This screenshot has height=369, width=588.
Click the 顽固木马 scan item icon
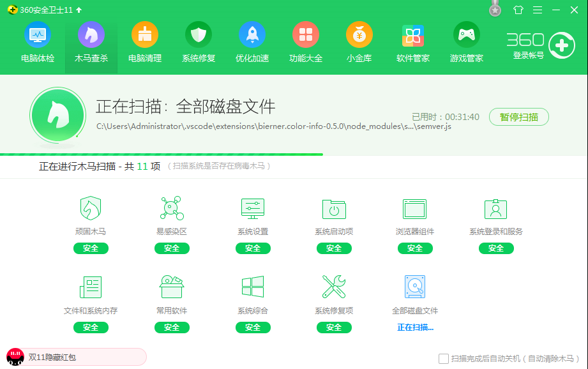pyautogui.click(x=91, y=208)
